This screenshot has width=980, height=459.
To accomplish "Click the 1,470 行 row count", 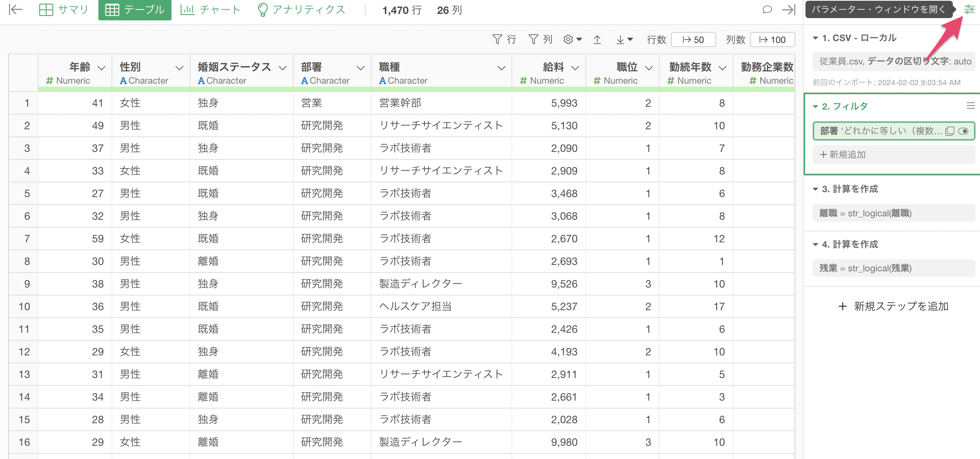I will 402,10.
